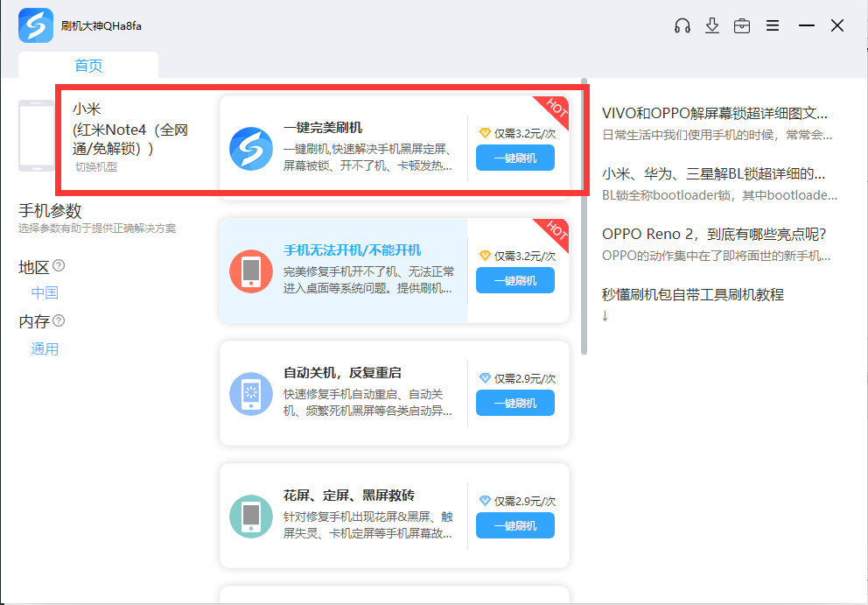The height and width of the screenshot is (605, 868).
Task: Open article 秒懂刷机包自带工具刷机教程
Action: click(693, 294)
